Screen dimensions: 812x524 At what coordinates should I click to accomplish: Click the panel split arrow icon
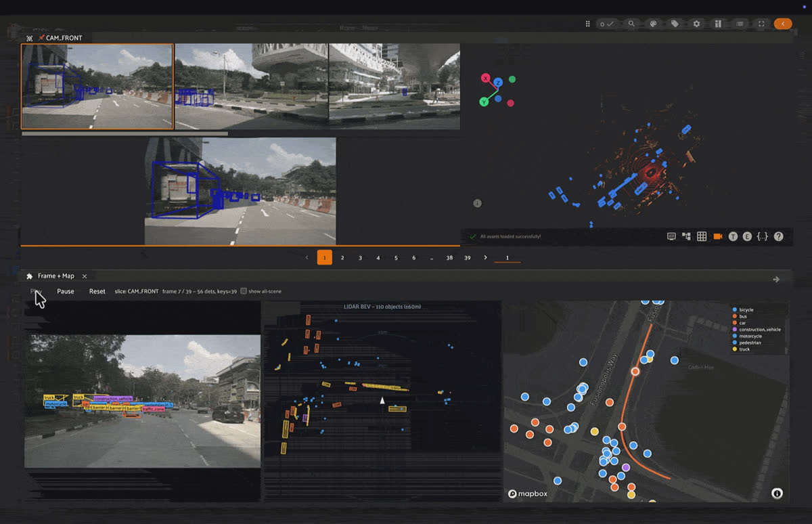pos(776,279)
